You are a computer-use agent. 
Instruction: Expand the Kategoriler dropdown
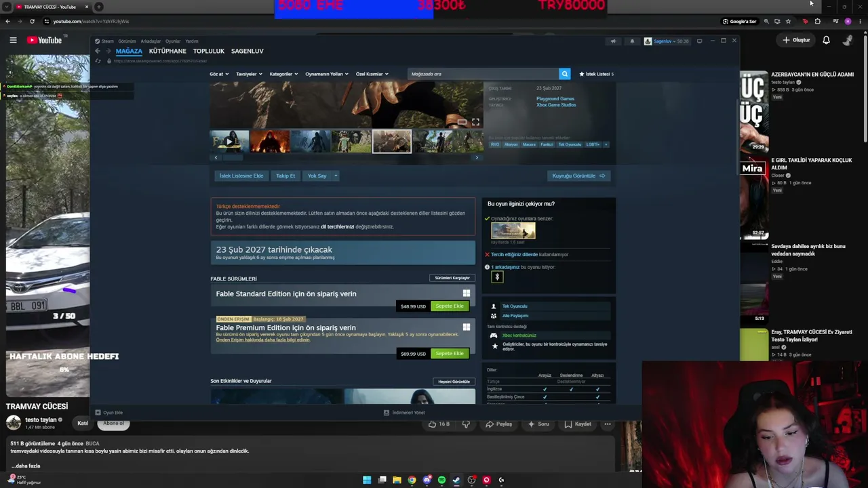coord(283,74)
